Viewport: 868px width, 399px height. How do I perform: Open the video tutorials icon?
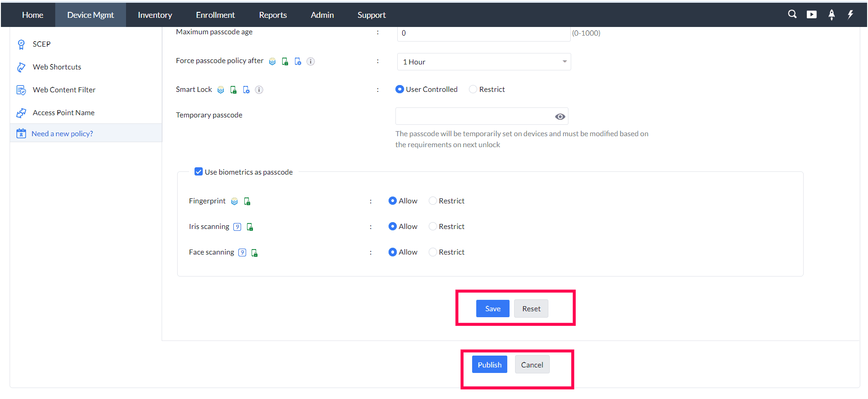point(811,15)
